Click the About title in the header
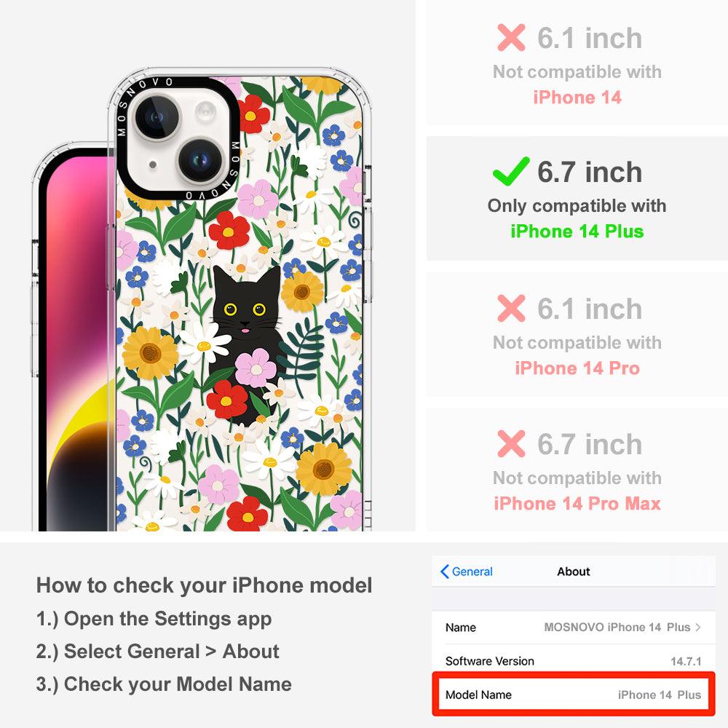Viewport: 728px width, 728px height. (x=574, y=571)
